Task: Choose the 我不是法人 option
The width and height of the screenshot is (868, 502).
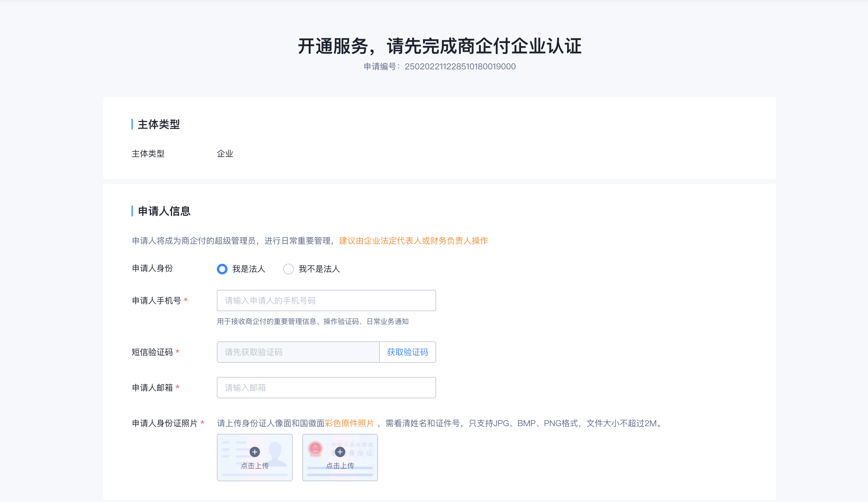Action: 289,269
